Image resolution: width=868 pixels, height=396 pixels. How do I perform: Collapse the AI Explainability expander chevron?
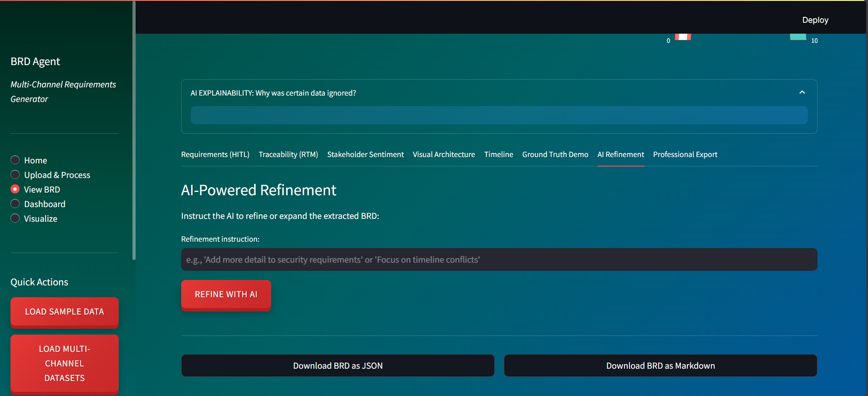tap(802, 92)
